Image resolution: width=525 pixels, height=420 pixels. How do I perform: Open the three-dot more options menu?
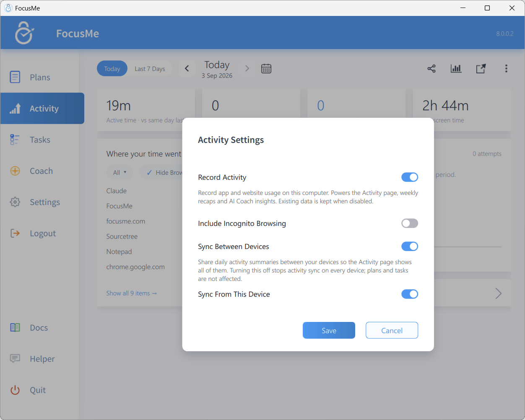(506, 69)
